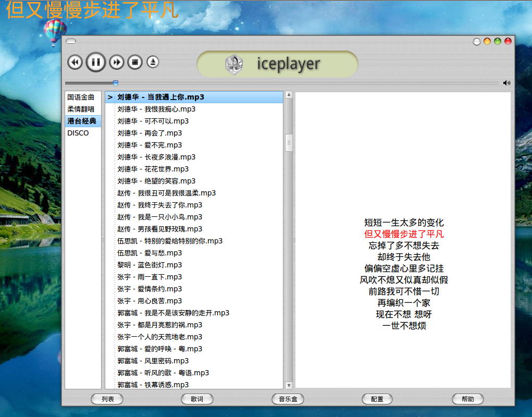Select the 柔情翻唱 playlist

(83, 109)
